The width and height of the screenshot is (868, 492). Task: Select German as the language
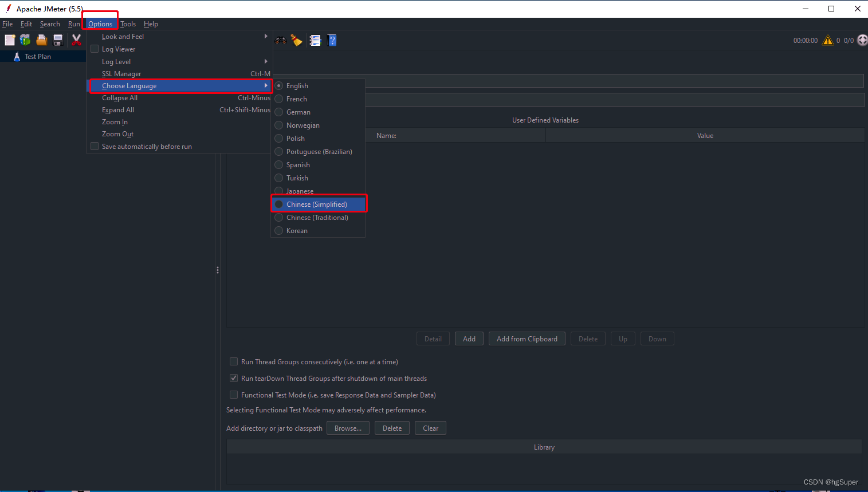point(318,112)
